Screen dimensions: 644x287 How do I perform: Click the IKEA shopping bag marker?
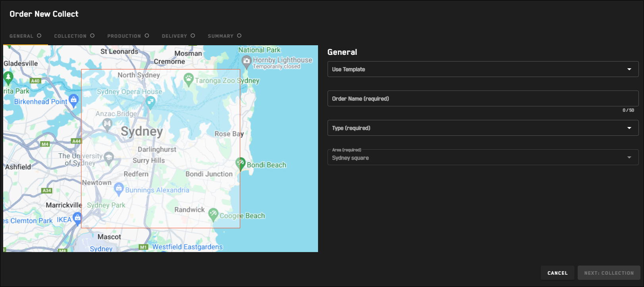pyautogui.click(x=77, y=217)
